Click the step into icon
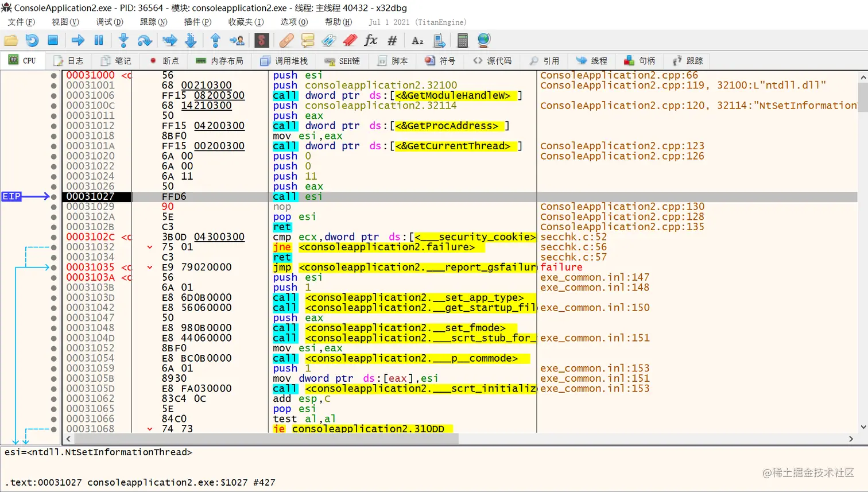Viewport: 868px width, 492px height. [x=123, y=40]
